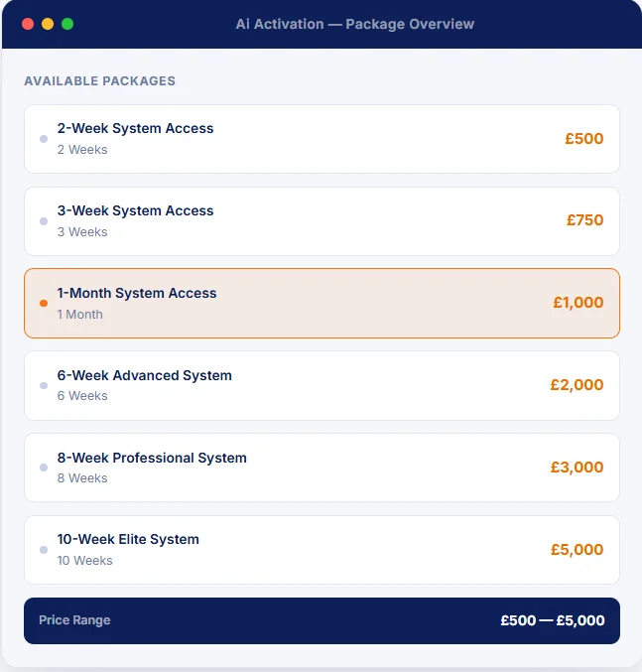
Task: Select the 3-Week System Access radio dot
Action: 44,221
